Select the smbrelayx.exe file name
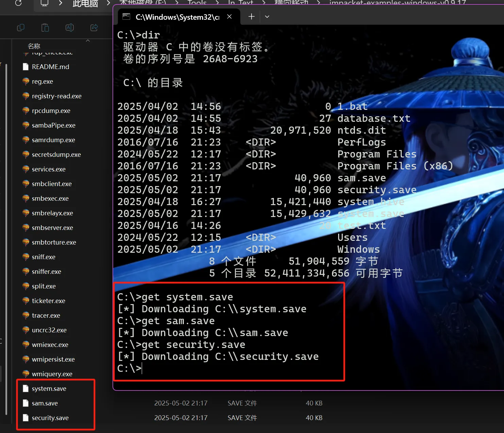This screenshot has height=433, width=504. point(52,213)
